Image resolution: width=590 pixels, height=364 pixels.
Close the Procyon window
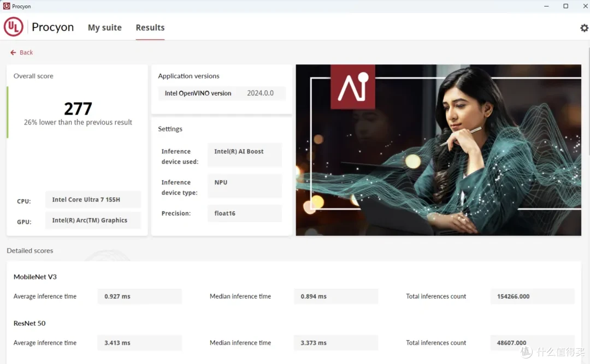click(x=585, y=6)
